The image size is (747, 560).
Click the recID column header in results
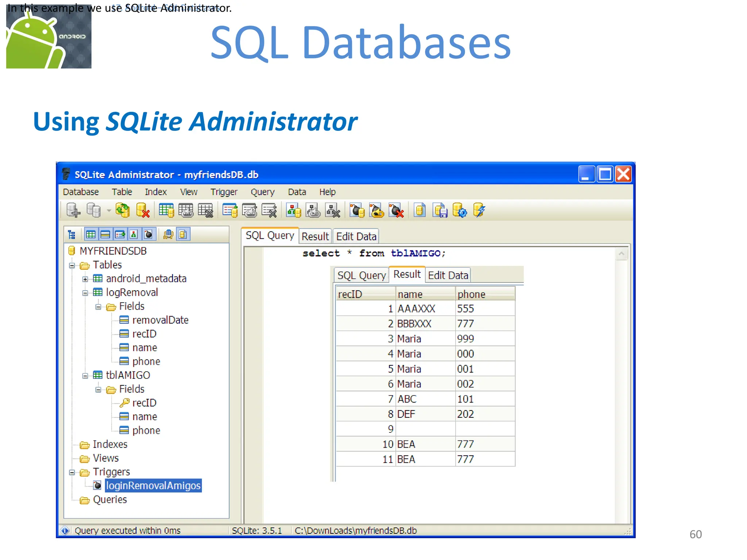(x=365, y=294)
